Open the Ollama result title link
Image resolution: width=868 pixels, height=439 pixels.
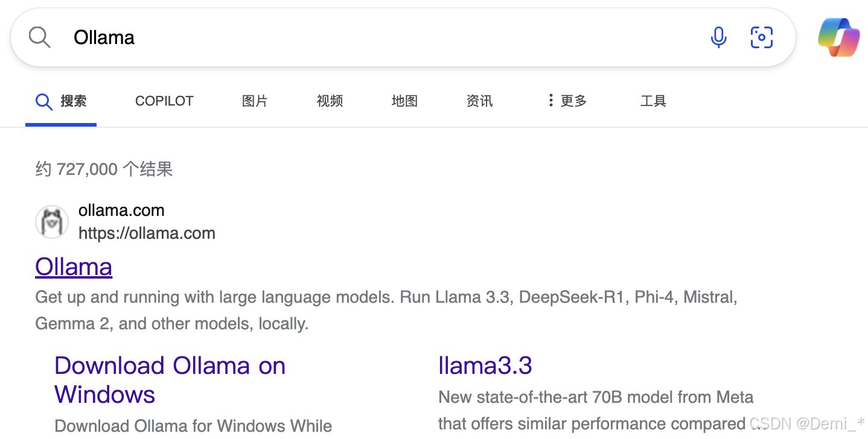pyautogui.click(x=74, y=267)
